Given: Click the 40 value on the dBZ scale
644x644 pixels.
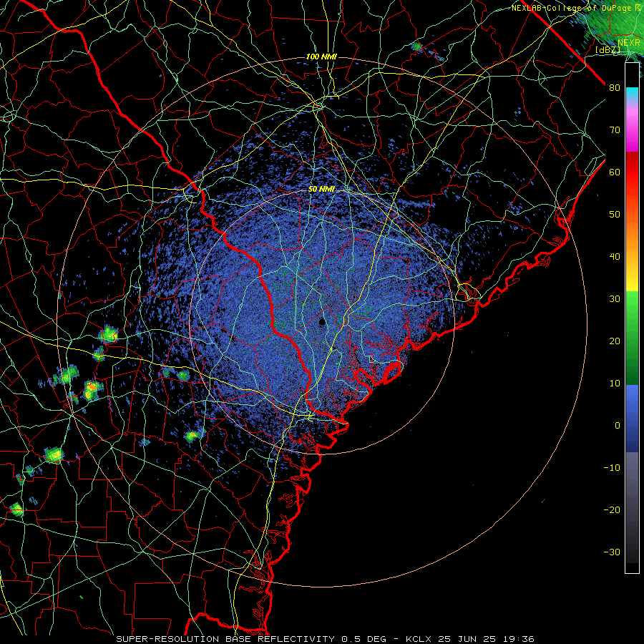Looking at the screenshot, I should (x=615, y=257).
